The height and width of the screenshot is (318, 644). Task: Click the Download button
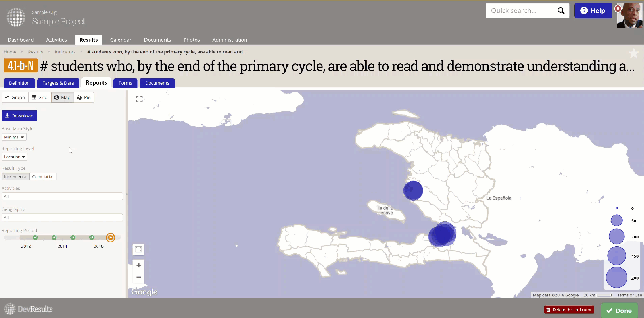20,116
